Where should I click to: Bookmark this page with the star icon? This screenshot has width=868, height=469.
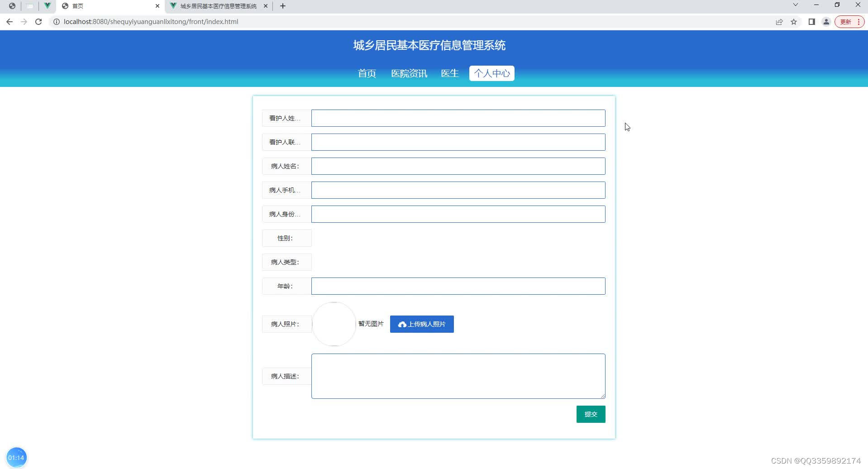794,22
